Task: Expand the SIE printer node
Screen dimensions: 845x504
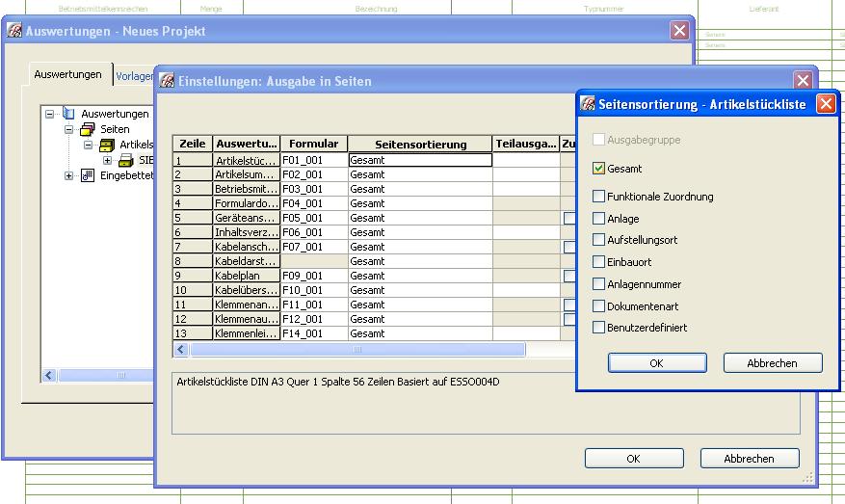Action: [107, 160]
